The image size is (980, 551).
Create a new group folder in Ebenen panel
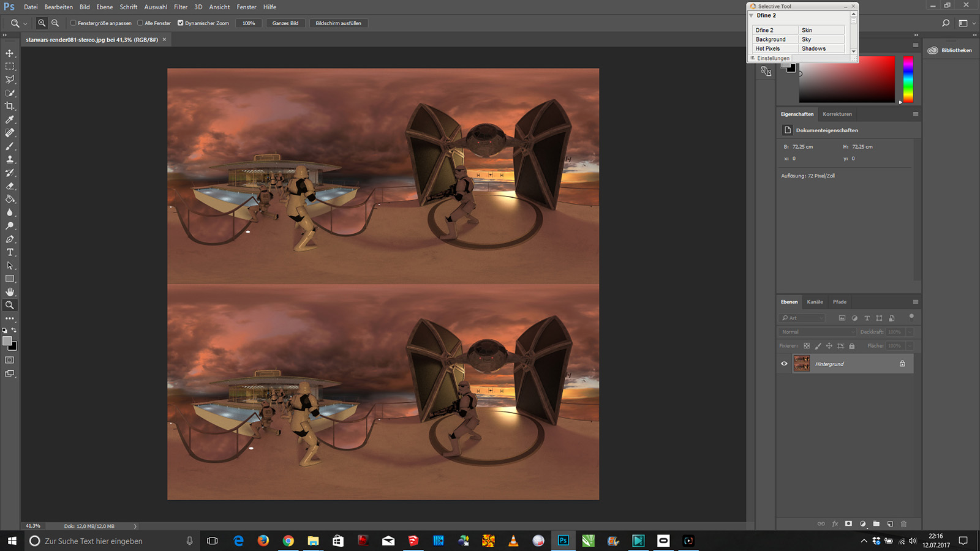click(876, 524)
